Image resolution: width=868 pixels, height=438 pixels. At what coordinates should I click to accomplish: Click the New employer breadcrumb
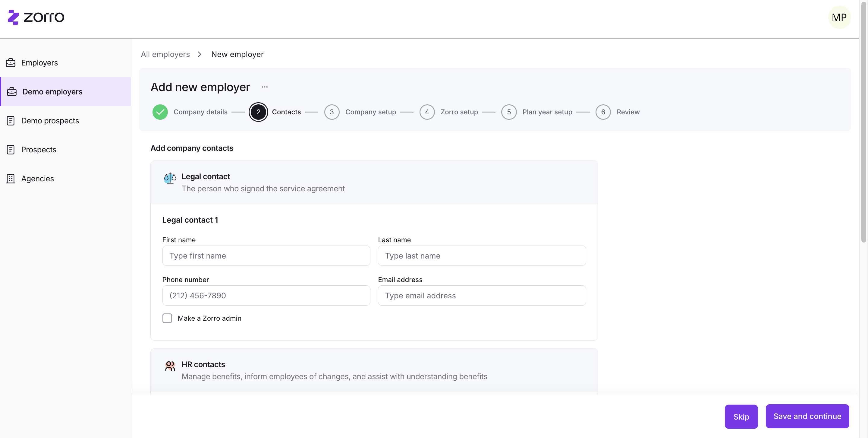(x=237, y=54)
